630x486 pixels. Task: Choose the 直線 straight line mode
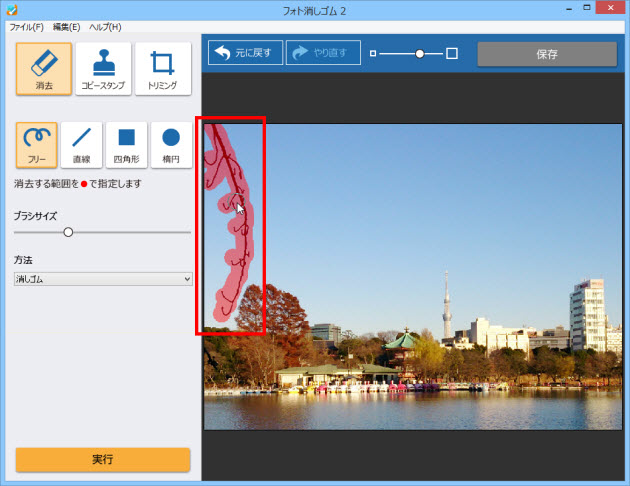tap(82, 145)
